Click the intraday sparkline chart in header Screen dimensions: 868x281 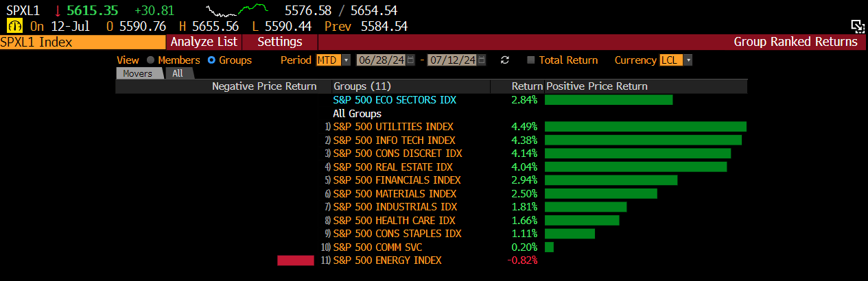(237, 11)
